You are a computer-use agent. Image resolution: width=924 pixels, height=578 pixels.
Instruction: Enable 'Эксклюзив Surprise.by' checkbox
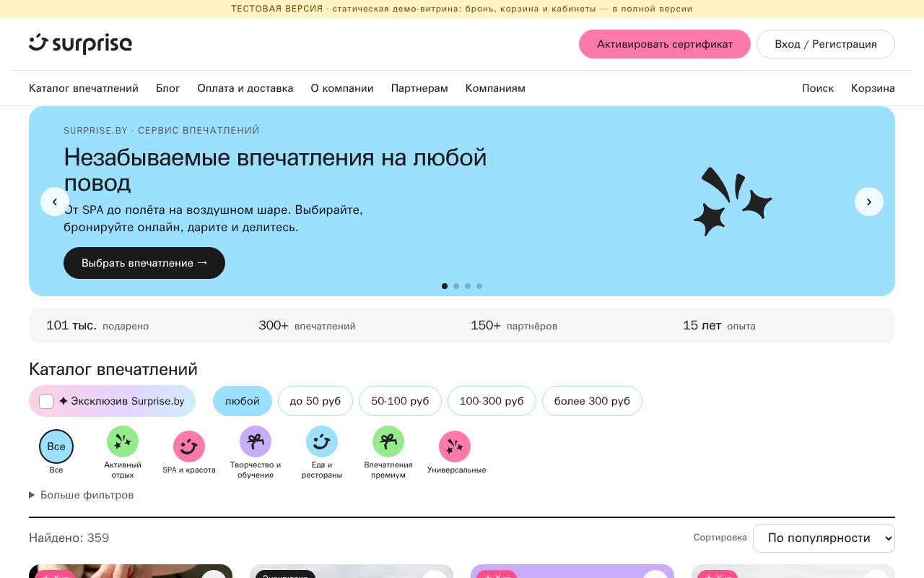point(46,402)
